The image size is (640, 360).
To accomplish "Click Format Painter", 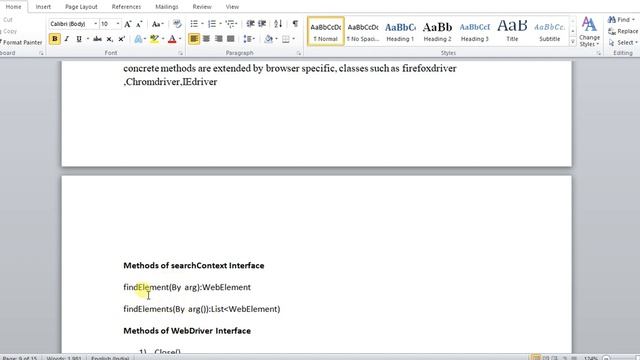I will coord(21,42).
